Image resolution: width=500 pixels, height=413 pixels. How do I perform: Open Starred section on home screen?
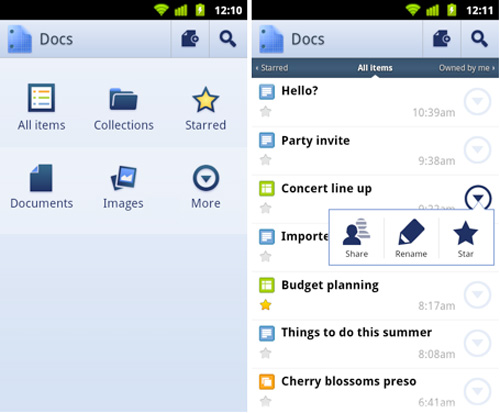(x=206, y=109)
